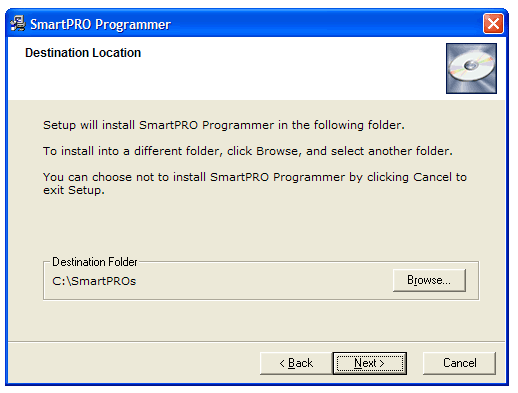Click the SmartPRO Programmer window title text

(x=100, y=24)
